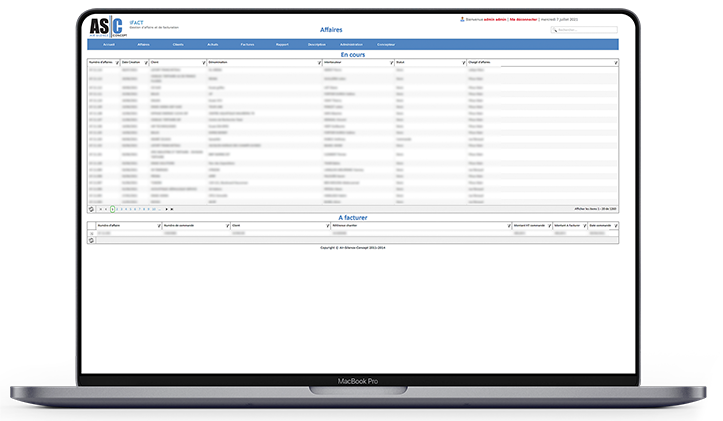Click the IFACT application title
This screenshot has width=723, height=421.
[x=136, y=23]
